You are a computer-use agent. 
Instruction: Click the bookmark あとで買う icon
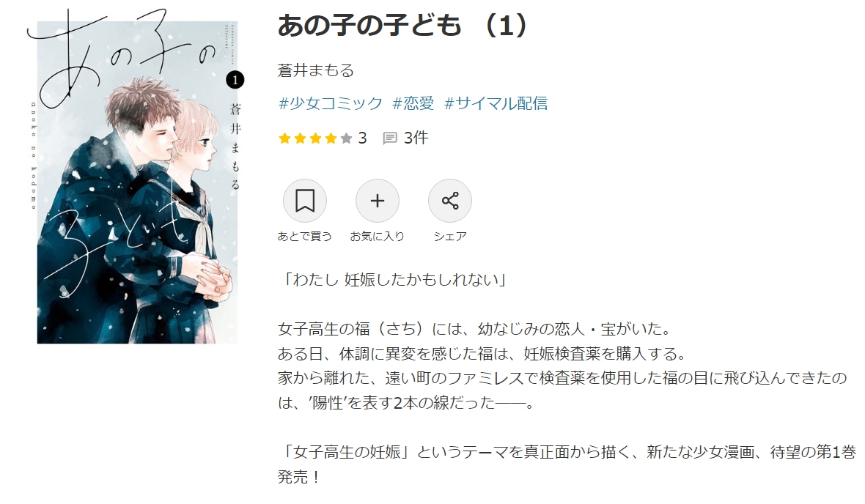click(x=304, y=201)
